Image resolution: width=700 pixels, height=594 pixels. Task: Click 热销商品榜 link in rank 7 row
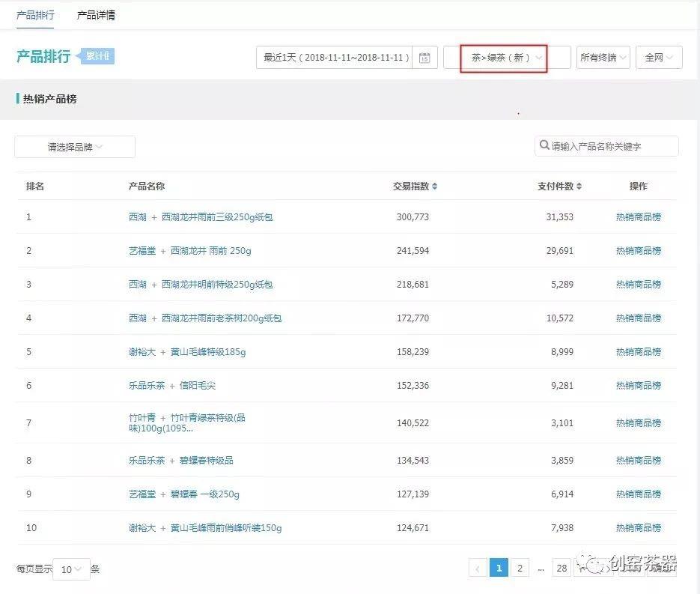639,423
